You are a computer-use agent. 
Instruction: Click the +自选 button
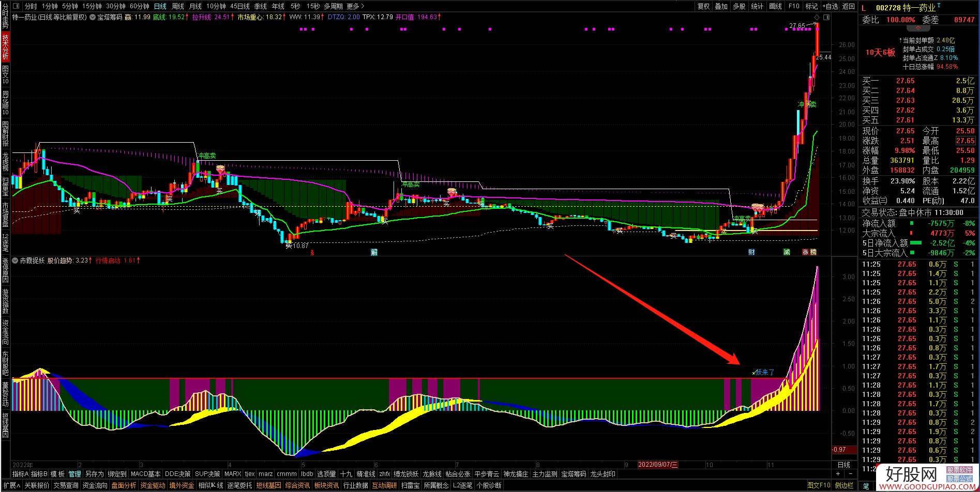[x=830, y=6]
